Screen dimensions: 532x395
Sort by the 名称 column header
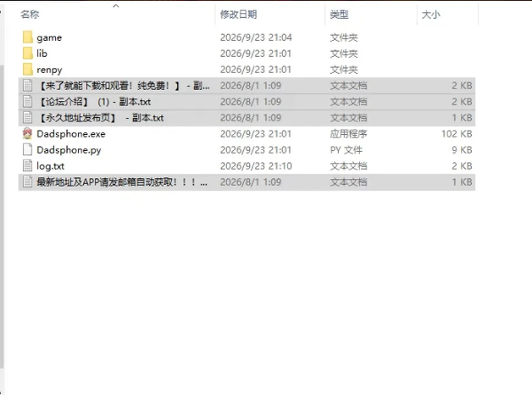(x=30, y=14)
